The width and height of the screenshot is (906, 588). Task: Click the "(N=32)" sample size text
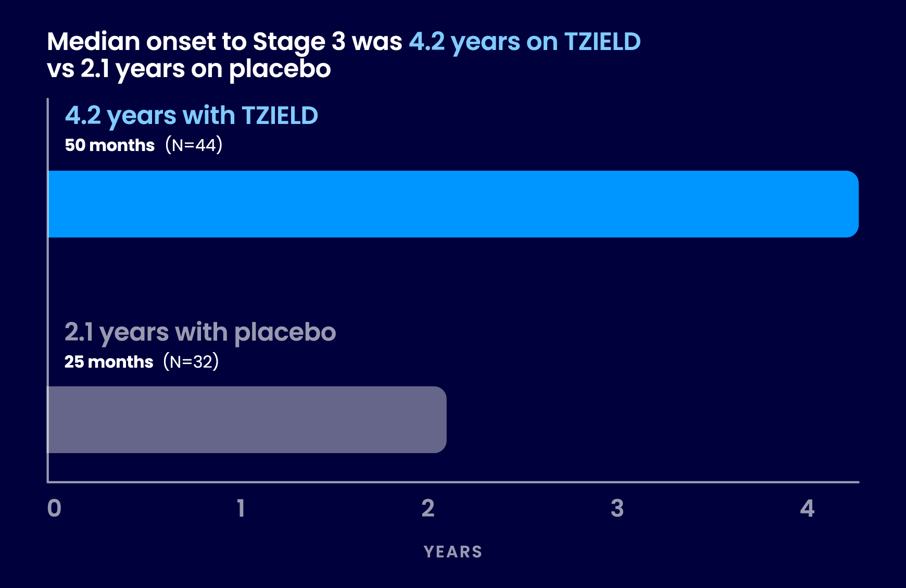pyautogui.click(x=191, y=361)
